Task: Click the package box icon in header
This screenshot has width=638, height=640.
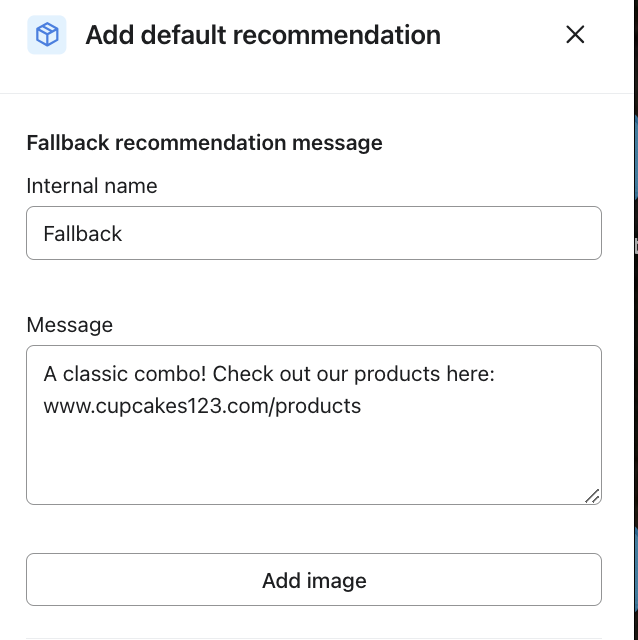Action: [x=46, y=35]
